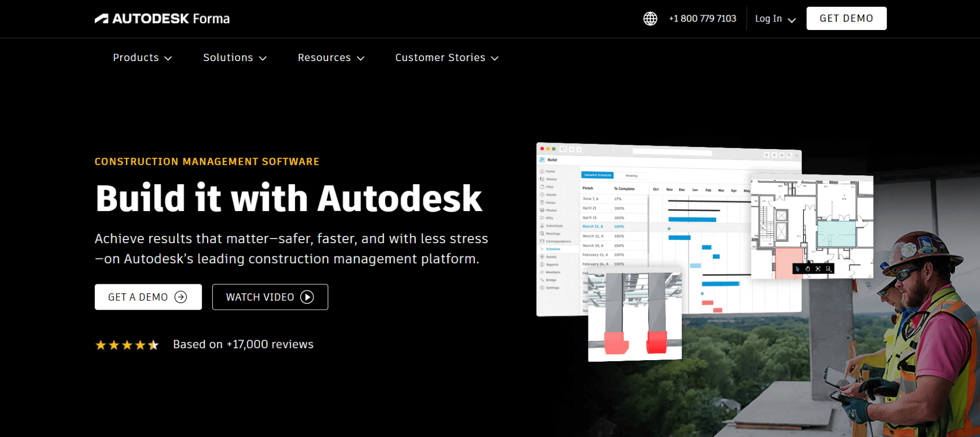Click the GET DEMO header button
Viewport: 980px width, 437px height.
tap(846, 18)
